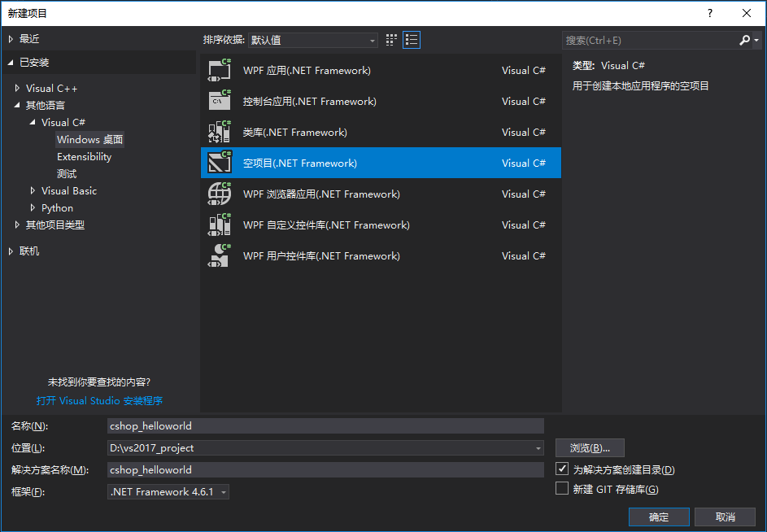This screenshot has width=767, height=532.
Task: Select Windows 桌面 in the tree
Action: (x=89, y=139)
